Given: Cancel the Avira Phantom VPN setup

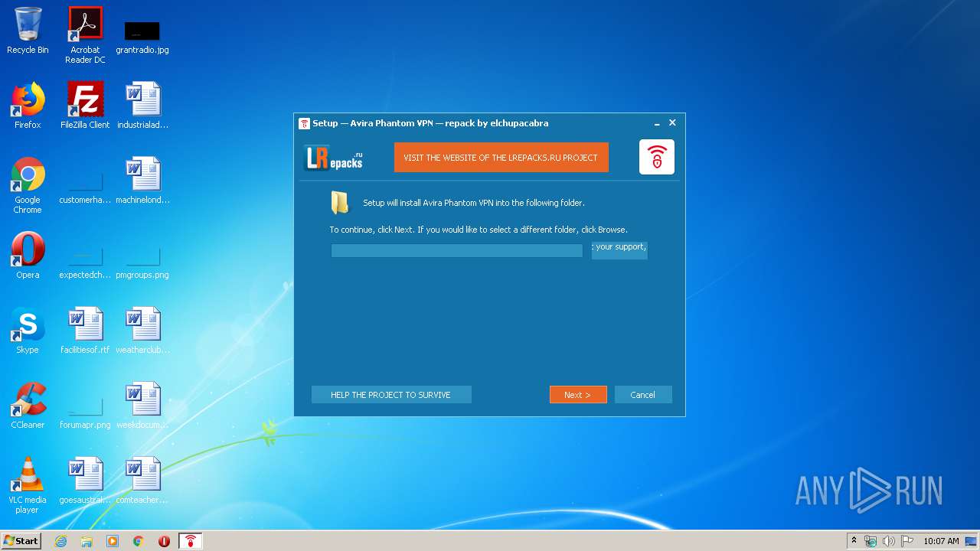Looking at the screenshot, I should coord(643,395).
